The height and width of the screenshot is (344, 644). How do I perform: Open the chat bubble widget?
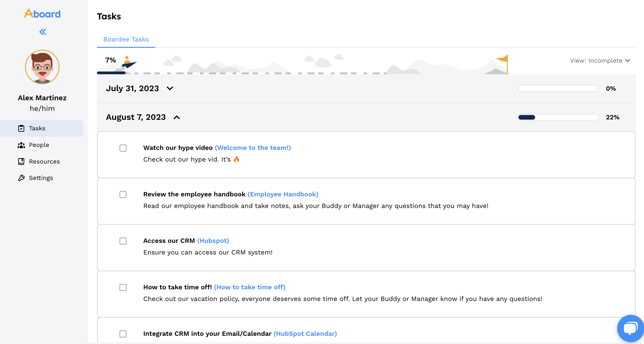[x=630, y=328]
